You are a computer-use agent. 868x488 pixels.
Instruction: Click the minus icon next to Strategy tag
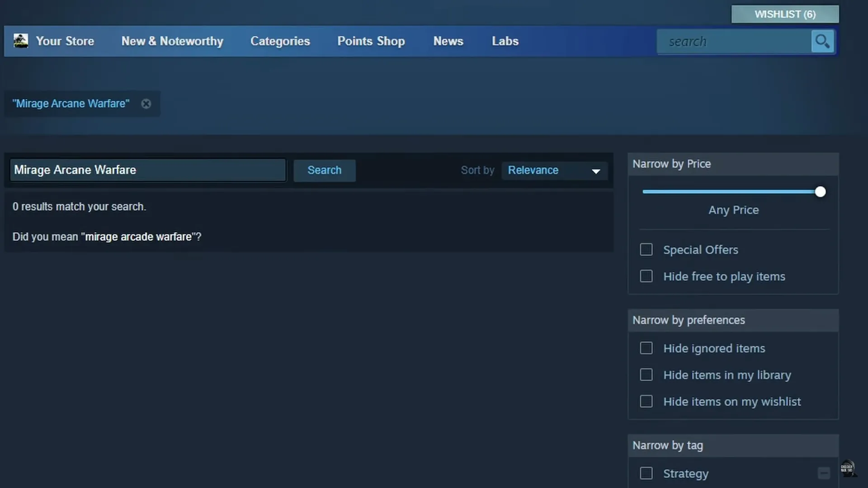[824, 473]
